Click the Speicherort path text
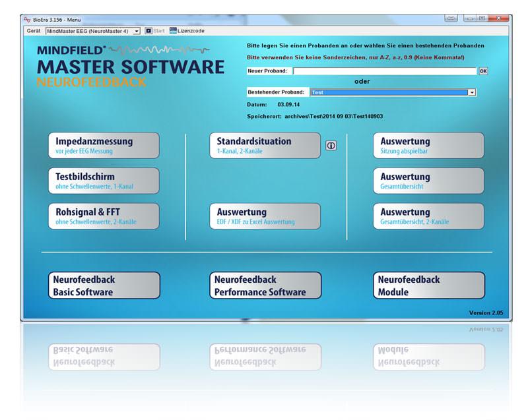This screenshot has height=420, width=528. tap(334, 116)
